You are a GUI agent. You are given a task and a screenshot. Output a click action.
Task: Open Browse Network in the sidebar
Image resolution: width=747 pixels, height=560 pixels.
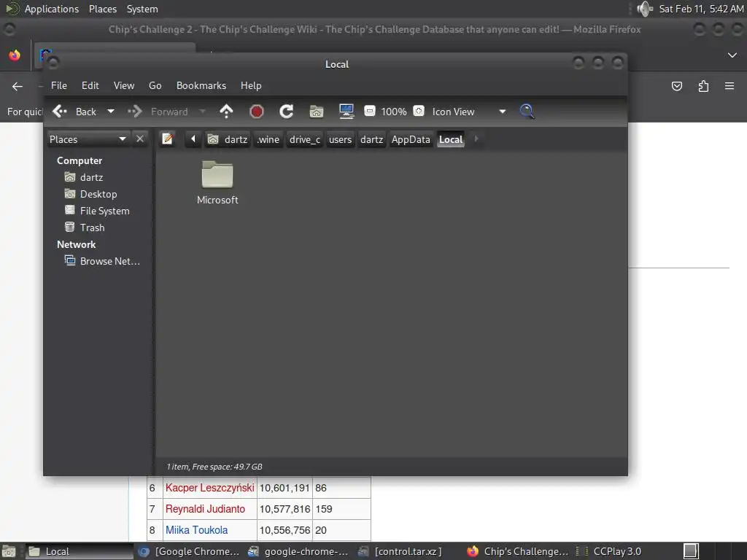coord(109,261)
